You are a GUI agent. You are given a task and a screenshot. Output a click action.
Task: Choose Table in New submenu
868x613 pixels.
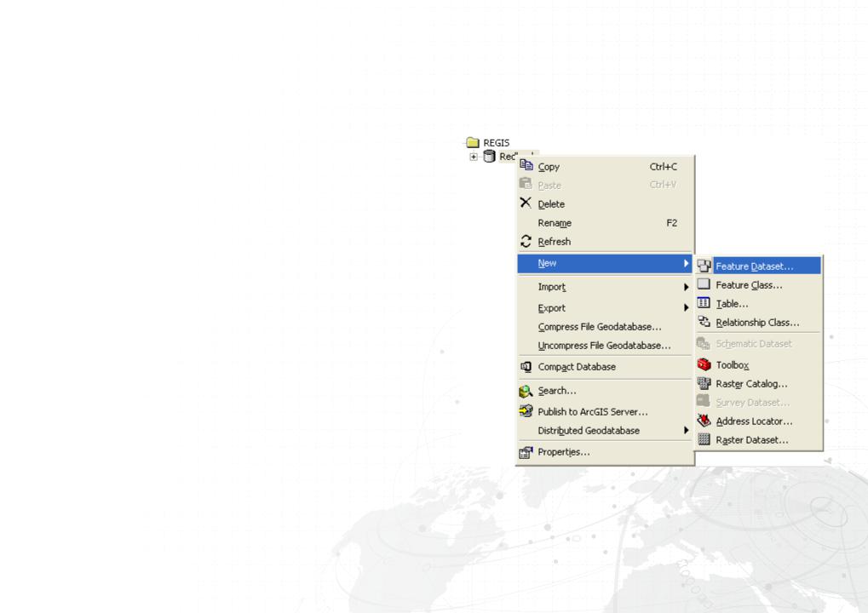pyautogui.click(x=758, y=304)
